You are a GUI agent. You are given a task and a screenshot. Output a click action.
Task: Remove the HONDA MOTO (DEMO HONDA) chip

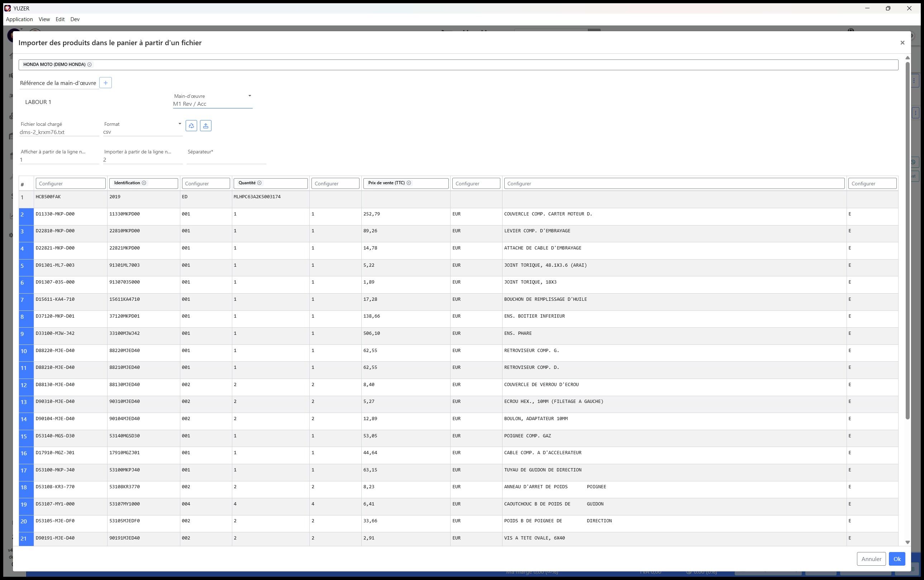point(89,65)
